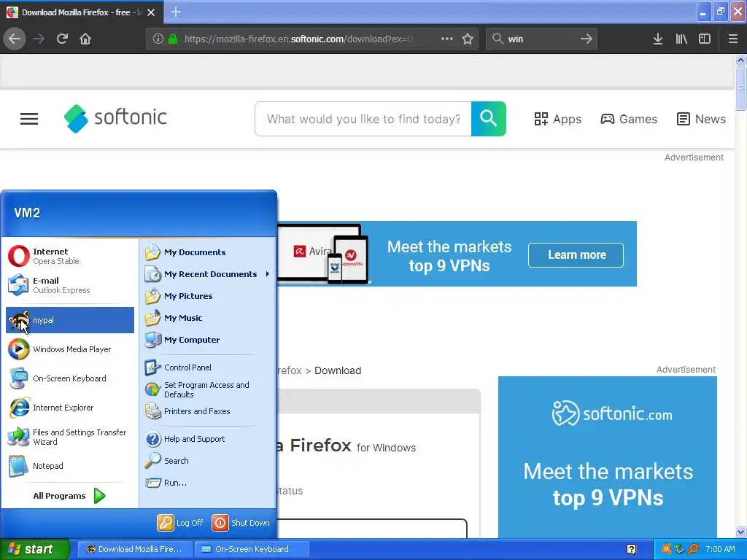Launch mypal from the Start menu

[69, 320]
